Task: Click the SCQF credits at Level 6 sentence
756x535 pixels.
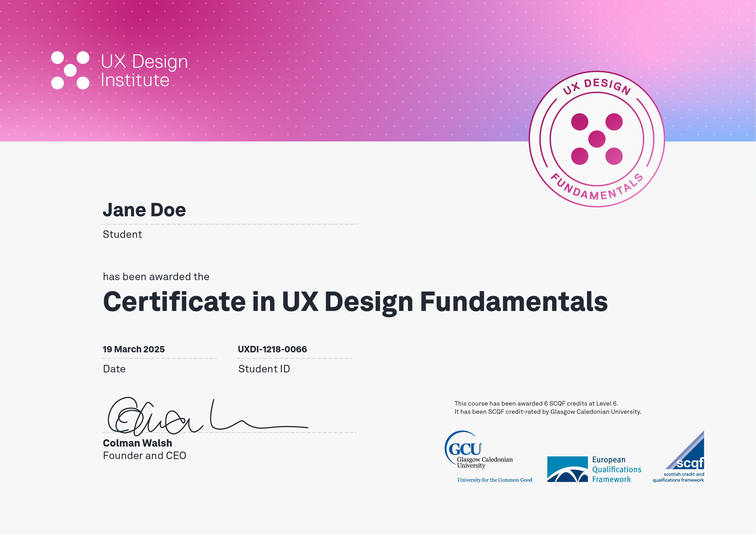Action: click(536, 403)
